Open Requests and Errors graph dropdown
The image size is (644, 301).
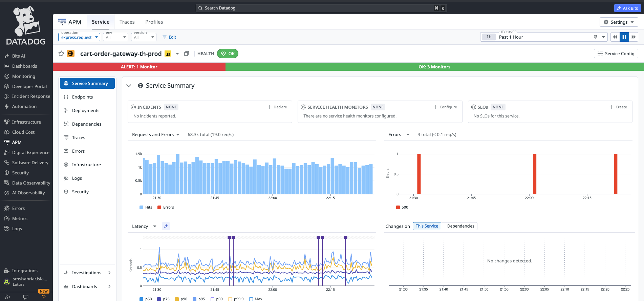coord(155,135)
